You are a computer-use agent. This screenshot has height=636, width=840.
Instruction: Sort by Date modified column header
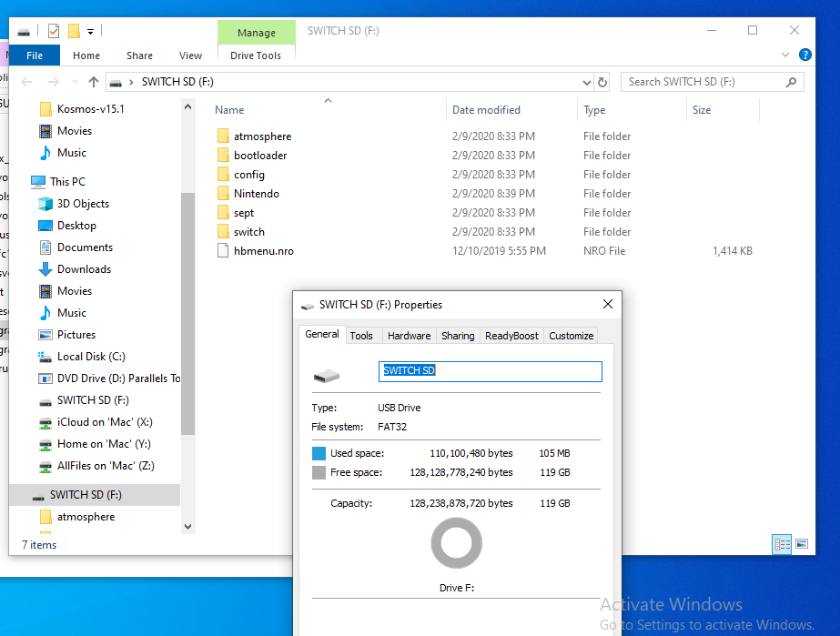coord(486,110)
